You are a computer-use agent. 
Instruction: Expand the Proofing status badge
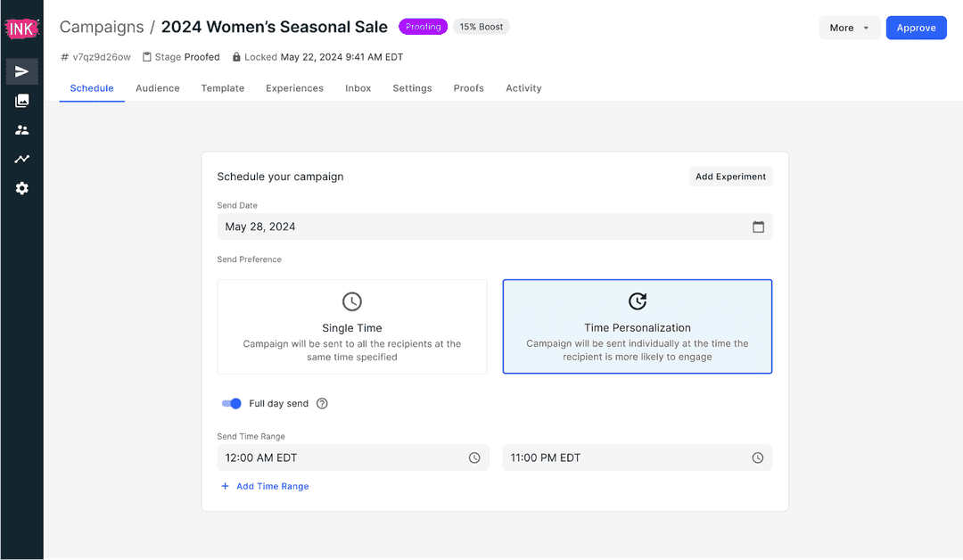[x=423, y=27]
